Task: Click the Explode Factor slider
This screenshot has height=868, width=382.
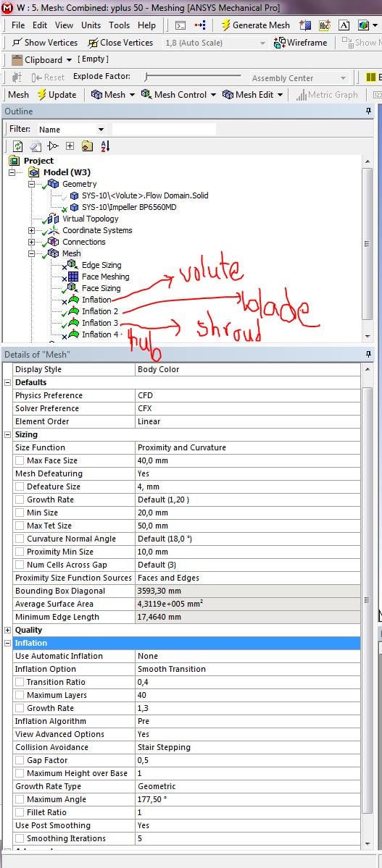Action: tap(193, 77)
